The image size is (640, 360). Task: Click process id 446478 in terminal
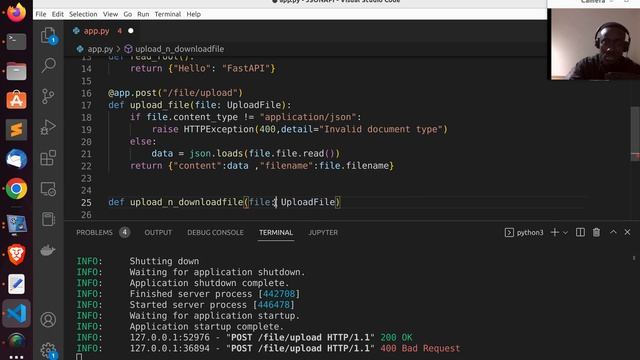tap(276, 305)
